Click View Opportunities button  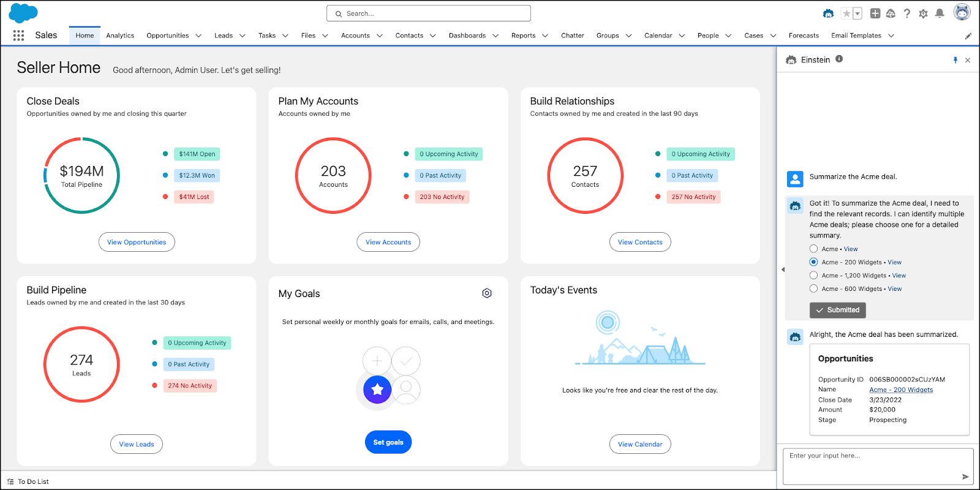[137, 242]
